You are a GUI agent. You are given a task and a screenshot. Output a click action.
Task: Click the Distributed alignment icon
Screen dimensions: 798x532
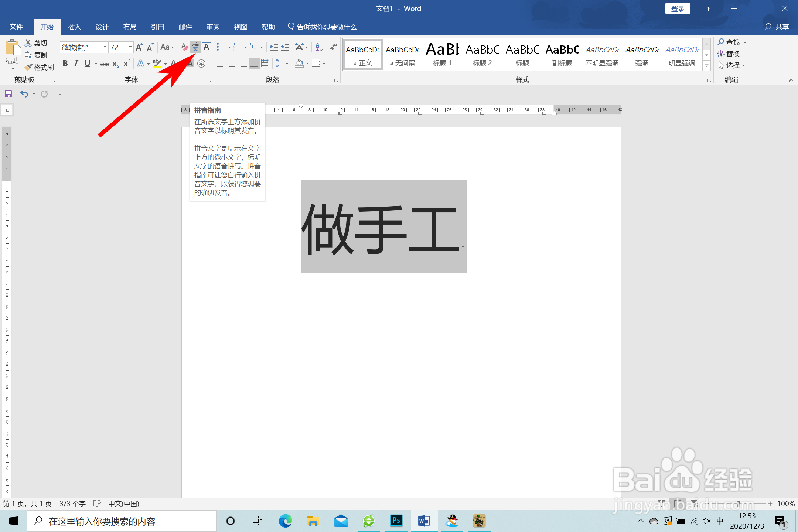265,64
